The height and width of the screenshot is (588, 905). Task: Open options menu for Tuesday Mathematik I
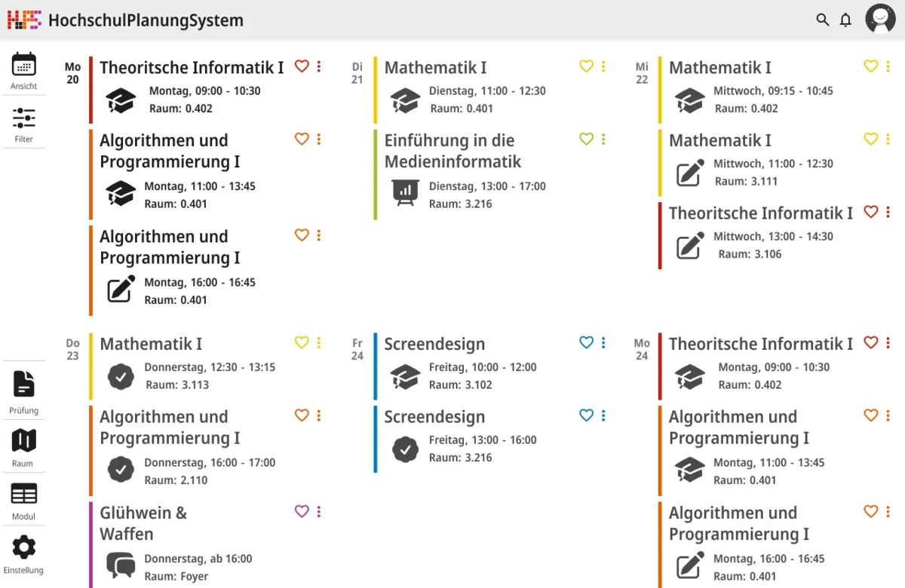[603, 66]
